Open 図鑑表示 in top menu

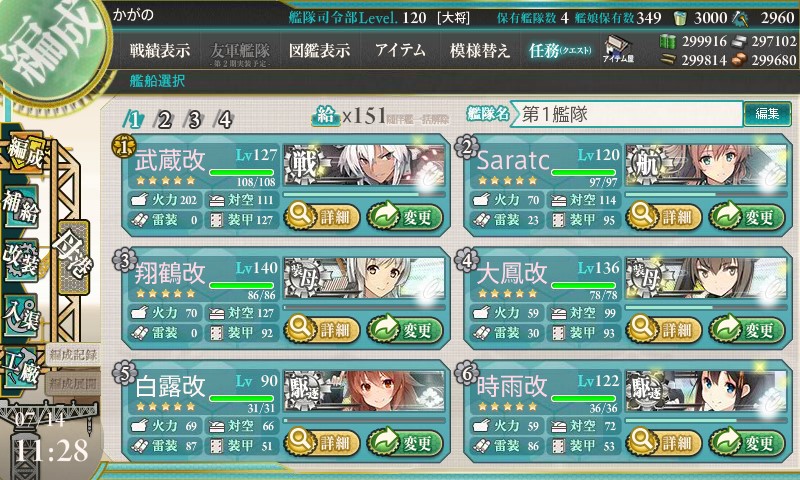319,50
